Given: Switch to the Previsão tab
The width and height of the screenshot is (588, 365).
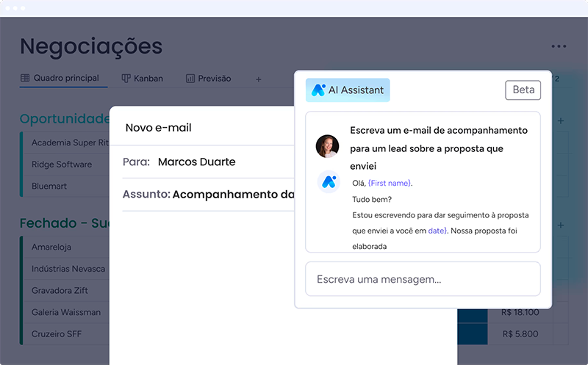Looking at the screenshot, I should [214, 79].
